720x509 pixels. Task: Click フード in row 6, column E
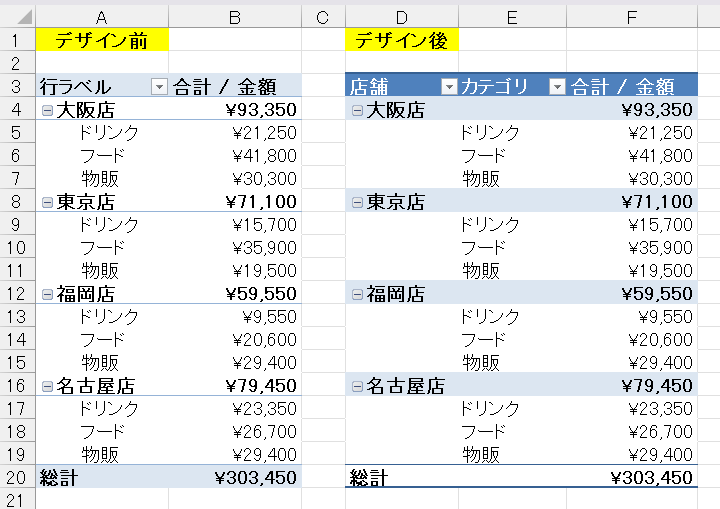point(483,156)
